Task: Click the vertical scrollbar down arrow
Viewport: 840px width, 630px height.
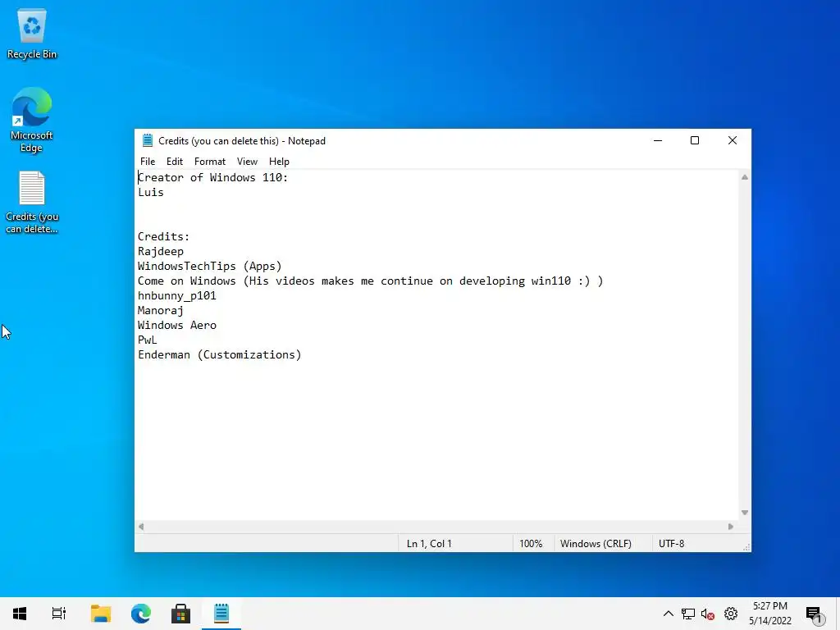Action: coord(745,513)
